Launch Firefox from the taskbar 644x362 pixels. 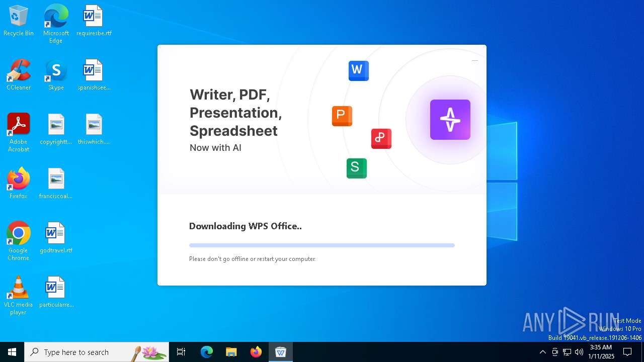tap(256, 352)
